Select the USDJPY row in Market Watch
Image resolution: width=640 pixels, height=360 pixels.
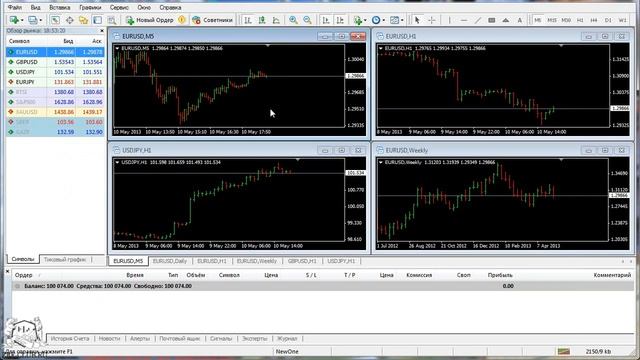[x=55, y=72]
